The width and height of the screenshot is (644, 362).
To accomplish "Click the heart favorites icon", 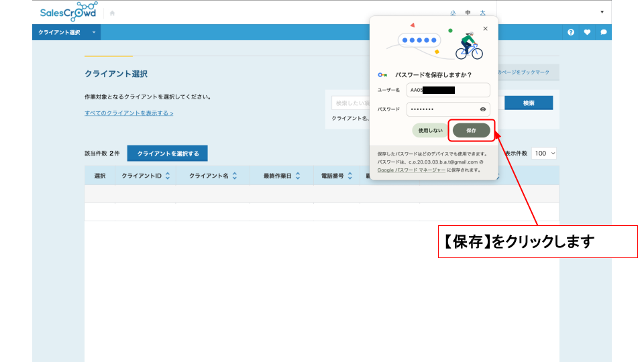I will 587,32.
